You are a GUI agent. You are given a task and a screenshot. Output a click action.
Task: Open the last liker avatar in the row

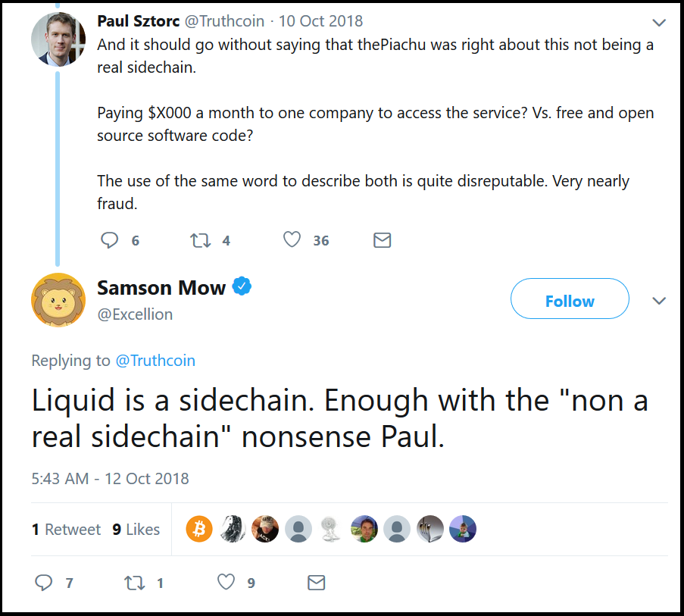click(463, 529)
